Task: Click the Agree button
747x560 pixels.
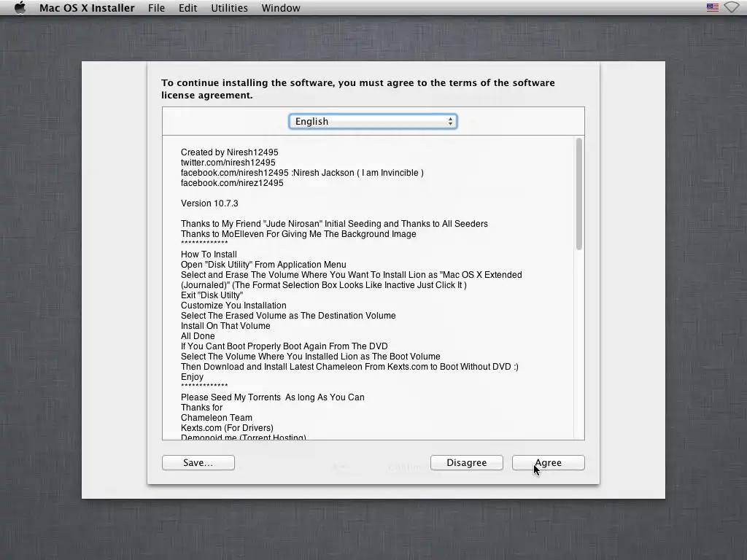Action: pos(549,462)
